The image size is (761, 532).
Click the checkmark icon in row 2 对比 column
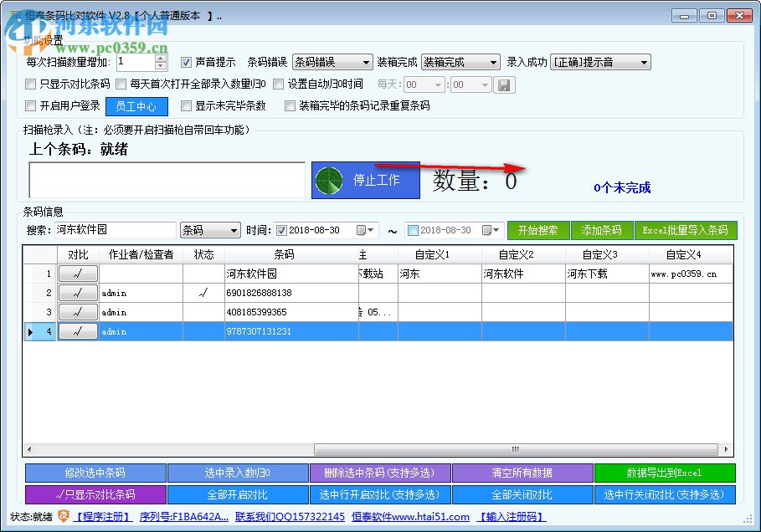[79, 293]
